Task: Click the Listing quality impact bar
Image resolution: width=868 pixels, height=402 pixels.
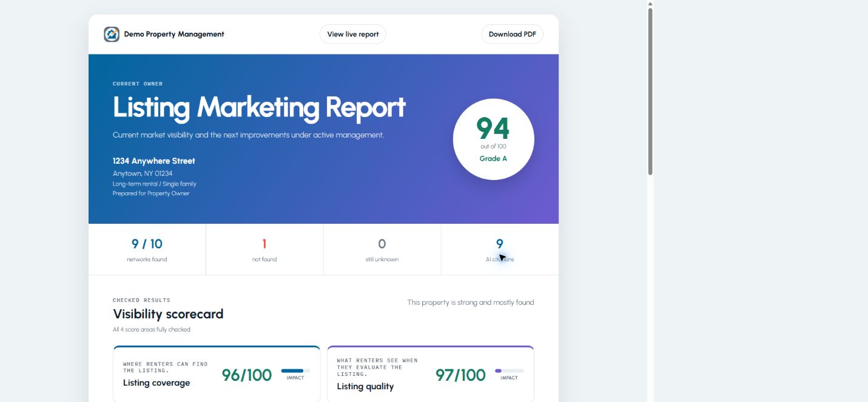Action: point(510,370)
